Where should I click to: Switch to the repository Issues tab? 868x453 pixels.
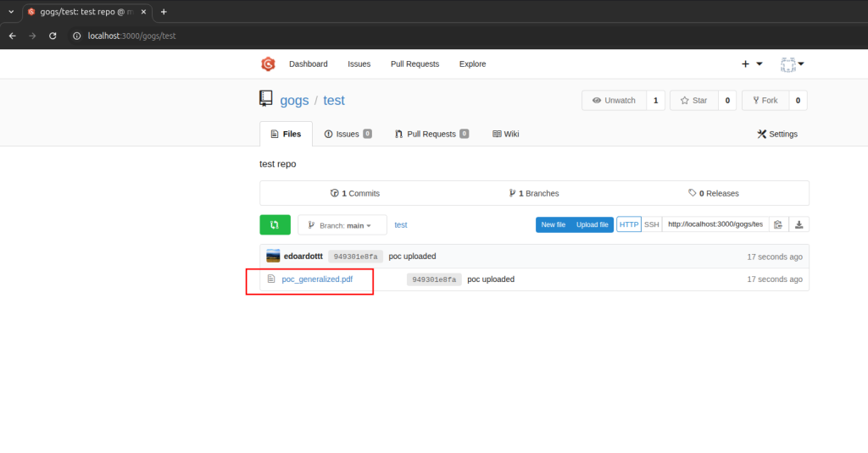coord(348,134)
